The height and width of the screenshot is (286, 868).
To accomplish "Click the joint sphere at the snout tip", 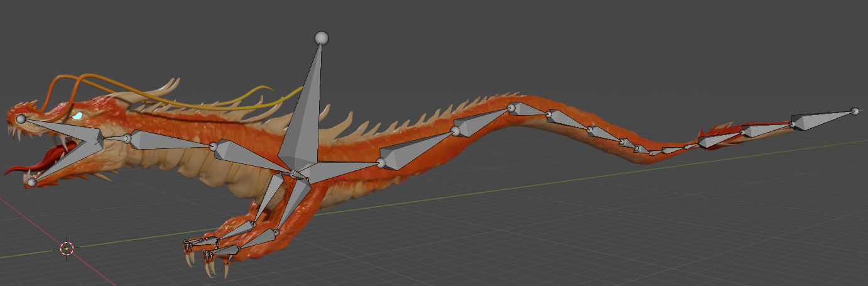I will coord(21,119).
